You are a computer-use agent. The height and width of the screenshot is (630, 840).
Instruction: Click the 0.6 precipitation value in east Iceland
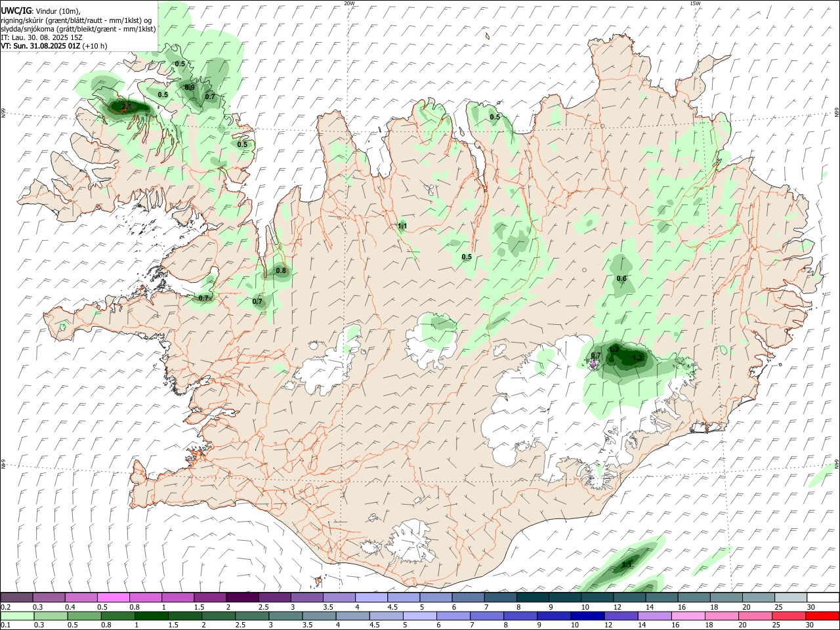point(621,279)
